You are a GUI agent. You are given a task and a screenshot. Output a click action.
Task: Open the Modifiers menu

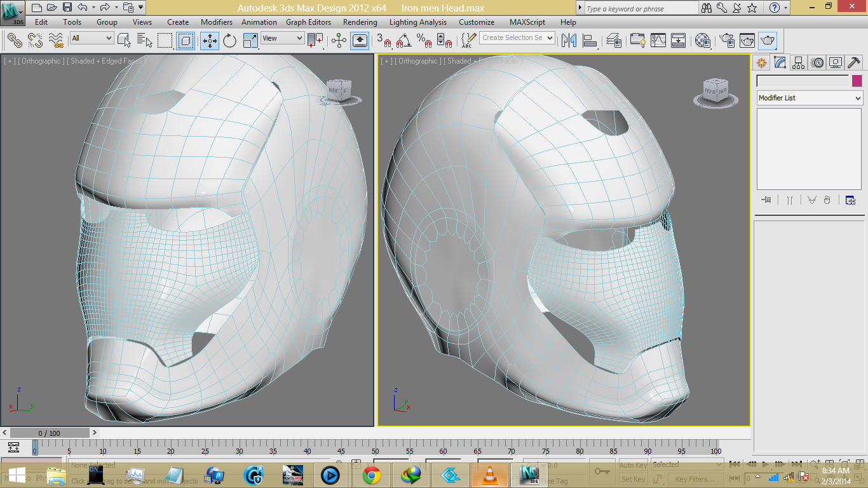(x=217, y=22)
